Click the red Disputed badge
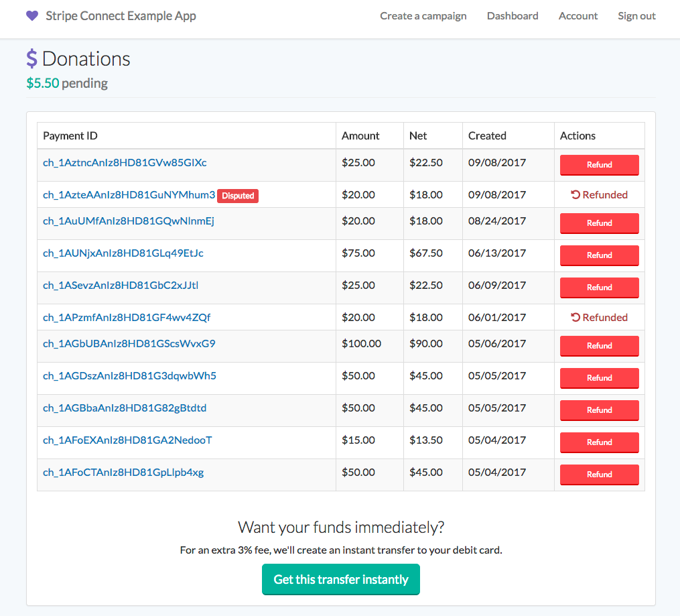The image size is (680, 616). click(237, 196)
